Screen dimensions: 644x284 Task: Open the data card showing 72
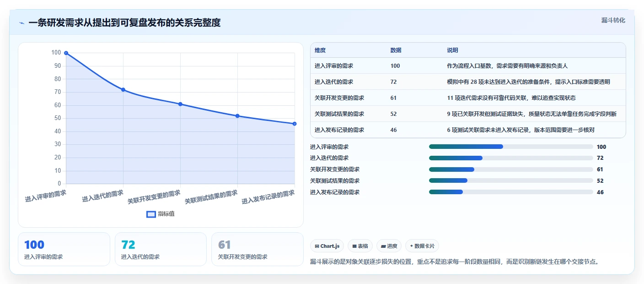click(161, 249)
